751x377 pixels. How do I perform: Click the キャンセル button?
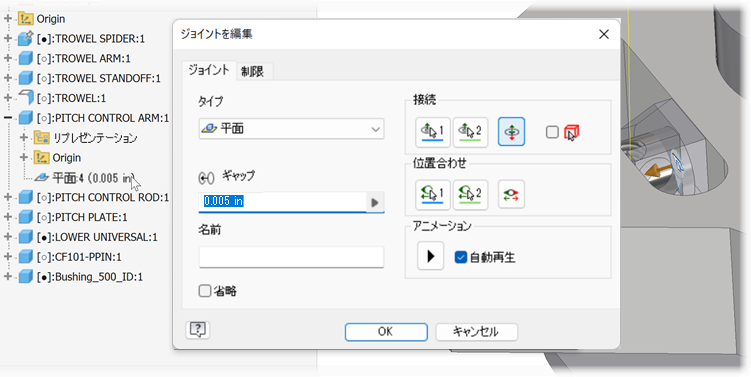tap(476, 331)
